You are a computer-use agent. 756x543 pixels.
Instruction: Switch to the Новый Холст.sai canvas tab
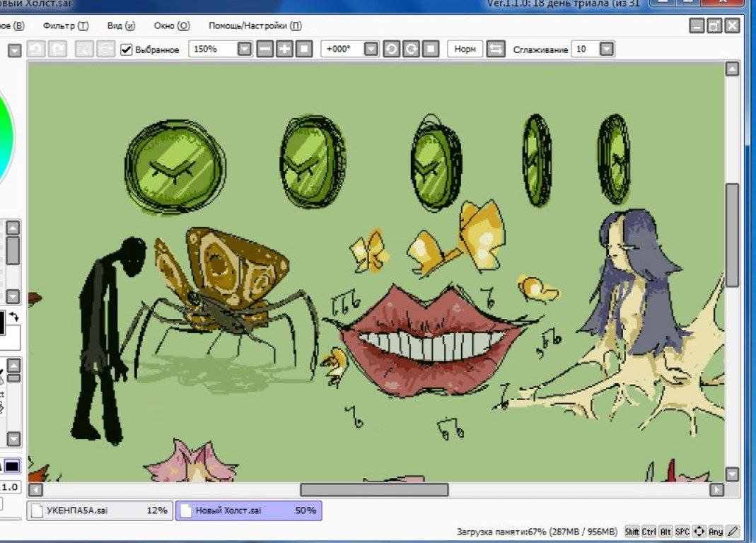pos(249,510)
